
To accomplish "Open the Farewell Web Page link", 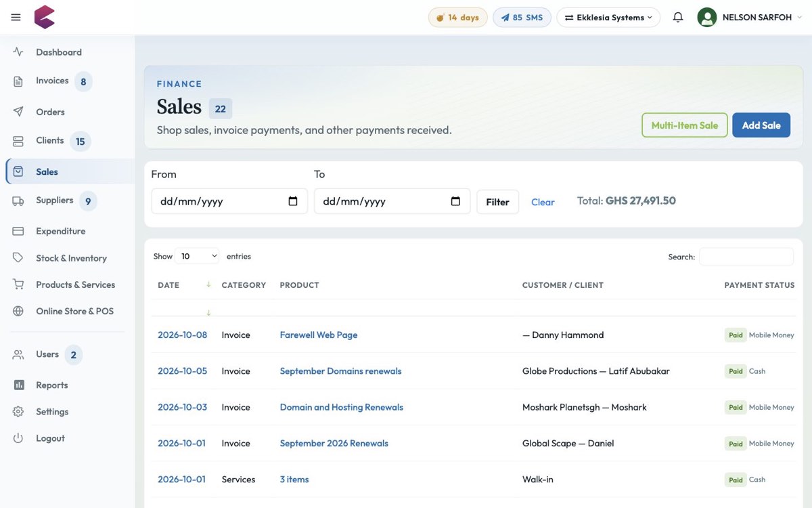I will coord(319,335).
